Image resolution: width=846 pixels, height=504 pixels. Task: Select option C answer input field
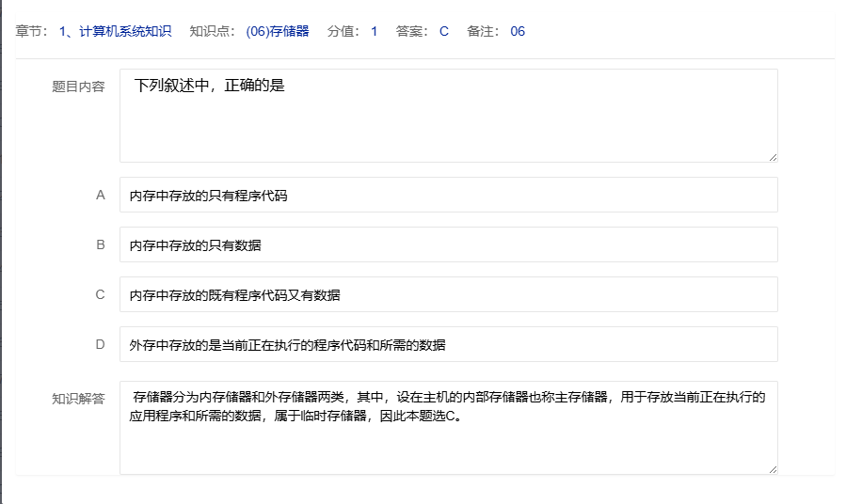448,294
